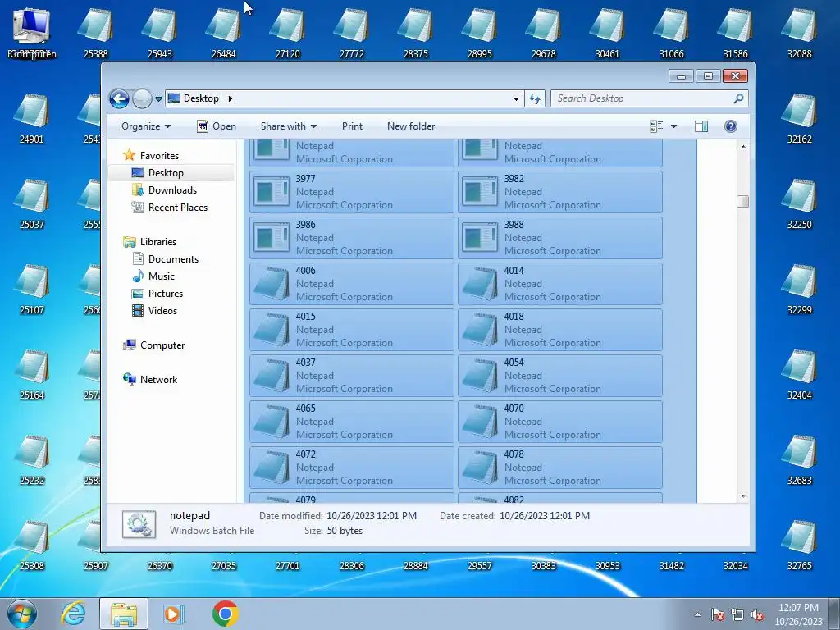Select notepad file 4014
This screenshot has height=630, width=840.
pos(559,284)
